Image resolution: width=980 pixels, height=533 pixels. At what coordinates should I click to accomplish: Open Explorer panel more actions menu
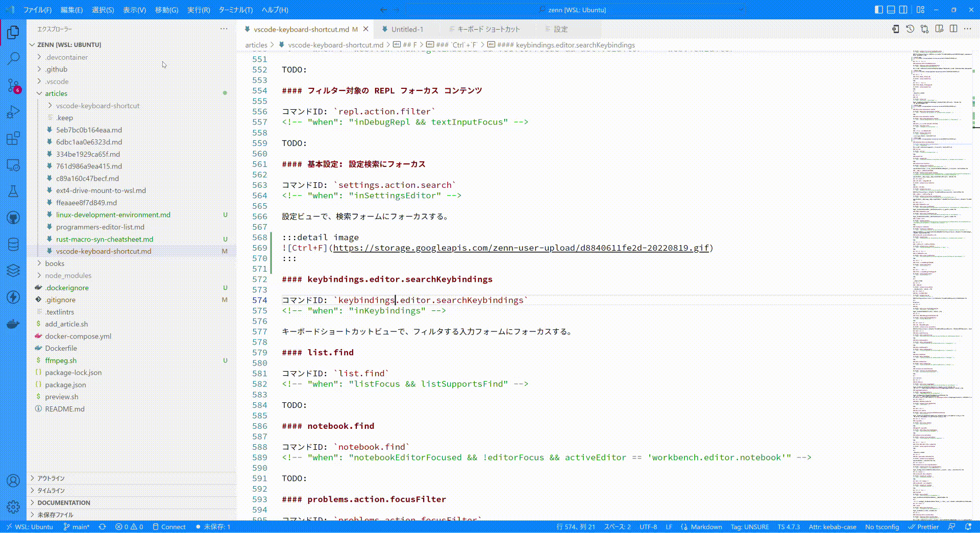click(224, 29)
